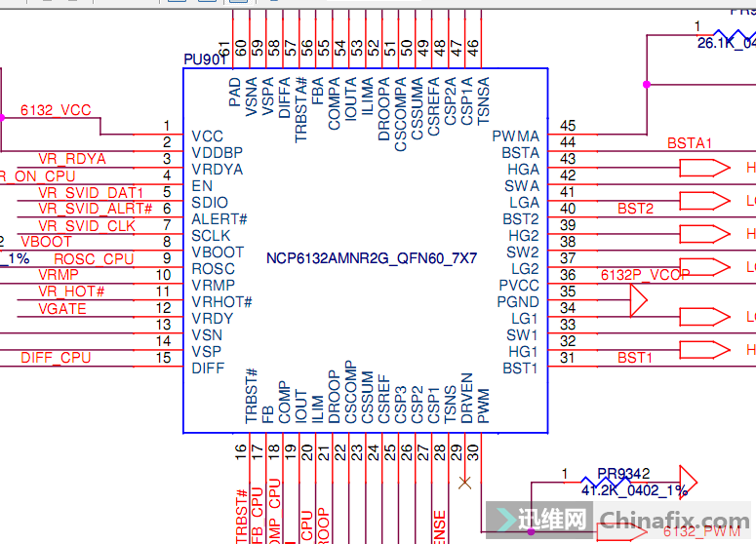Select the off-page connector on pin 32 line
Screen dimensions: 756x544
[704, 350]
